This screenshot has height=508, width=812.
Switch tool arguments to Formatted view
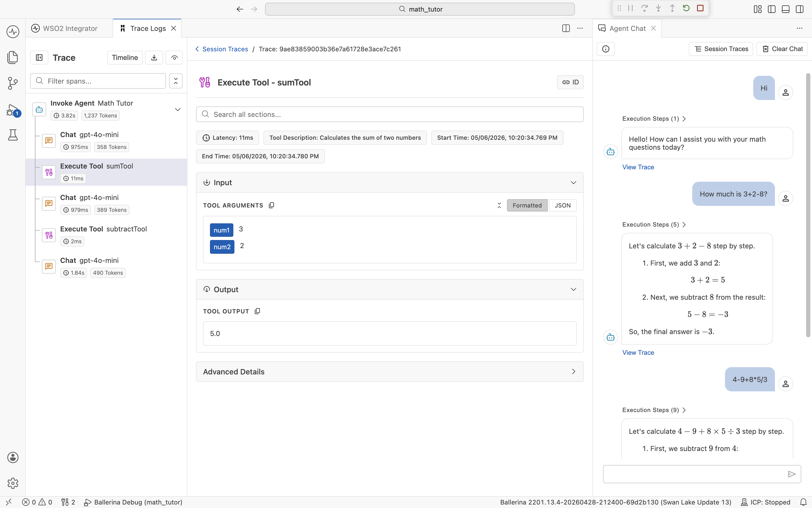click(x=527, y=205)
